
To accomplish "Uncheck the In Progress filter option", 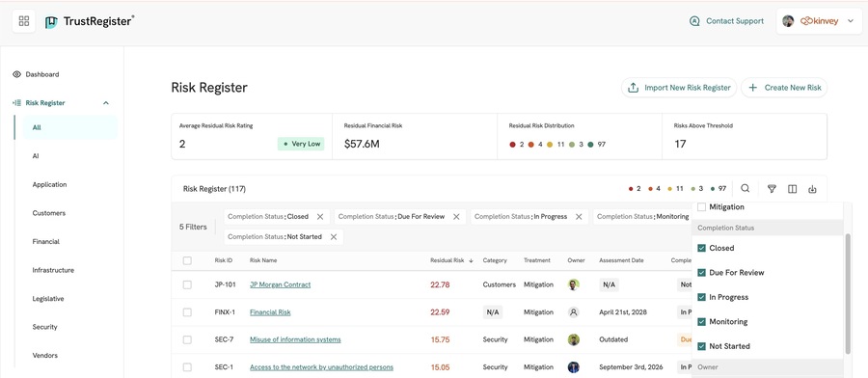I will [x=701, y=297].
